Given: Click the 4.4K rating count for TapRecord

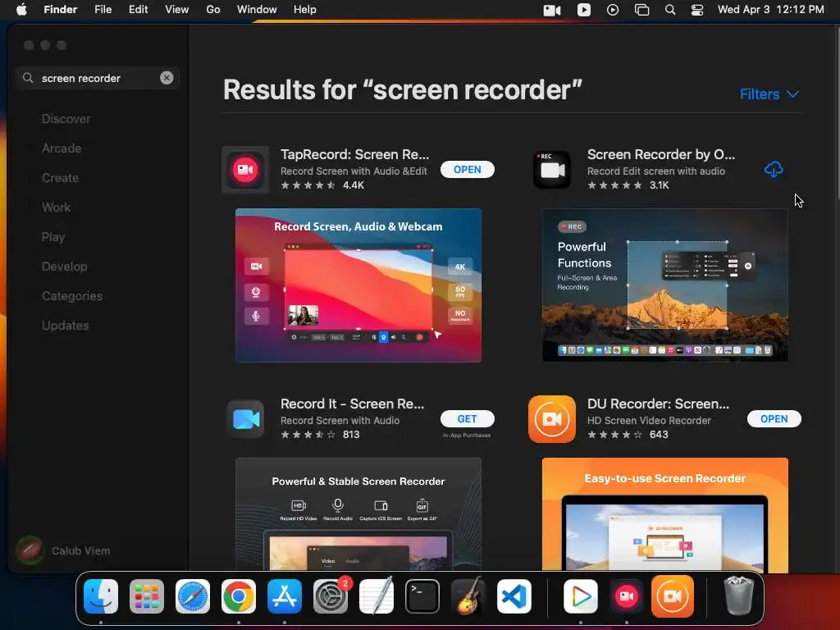Looking at the screenshot, I should point(354,185).
